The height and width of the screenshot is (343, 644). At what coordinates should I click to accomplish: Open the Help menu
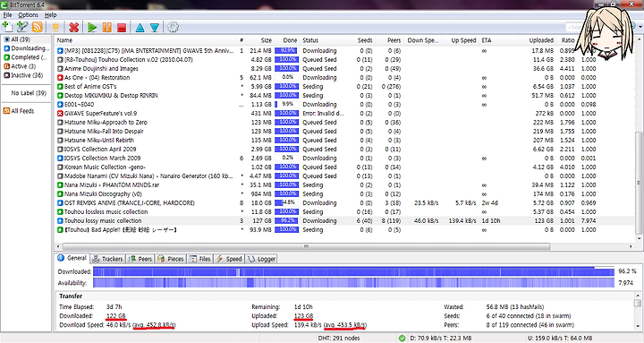point(50,15)
